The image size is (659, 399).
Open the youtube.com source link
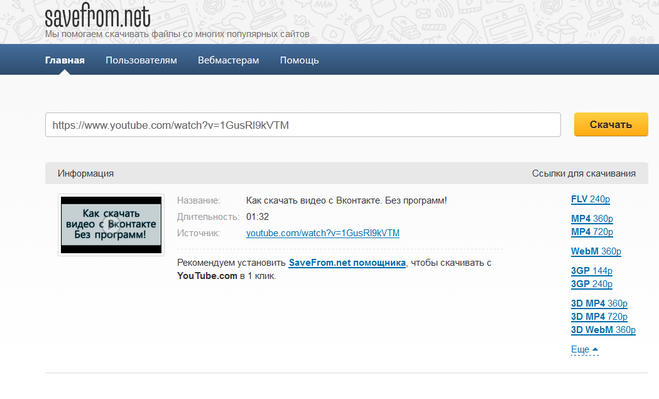point(323,233)
